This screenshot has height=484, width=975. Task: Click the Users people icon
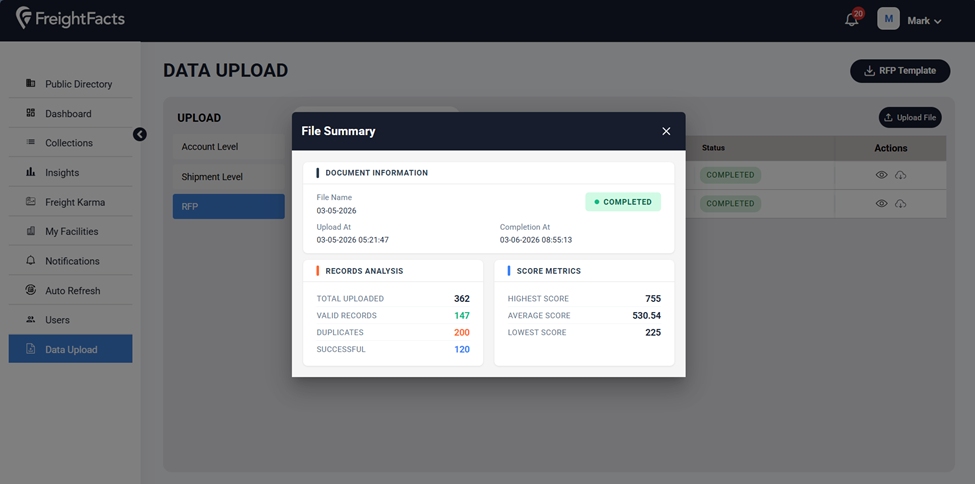[30, 319]
